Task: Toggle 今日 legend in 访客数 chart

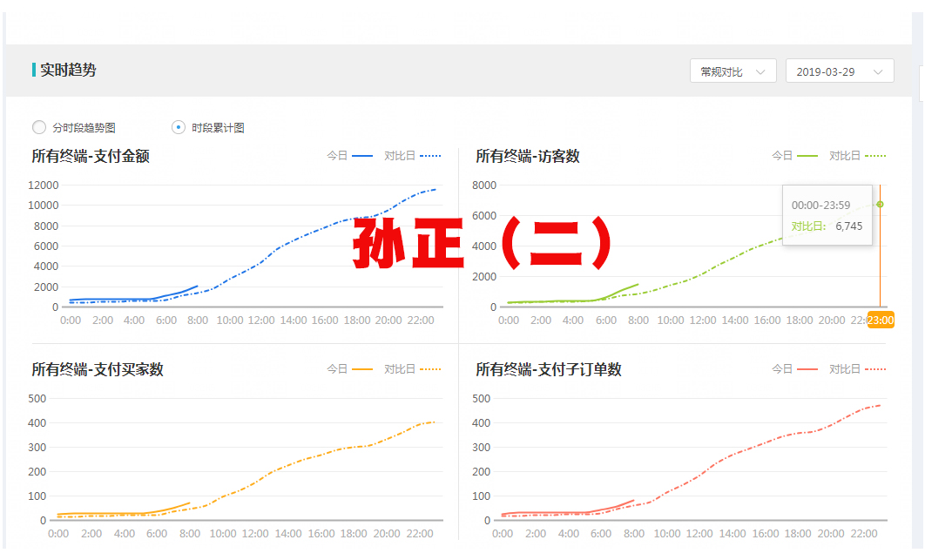Action: [x=794, y=156]
